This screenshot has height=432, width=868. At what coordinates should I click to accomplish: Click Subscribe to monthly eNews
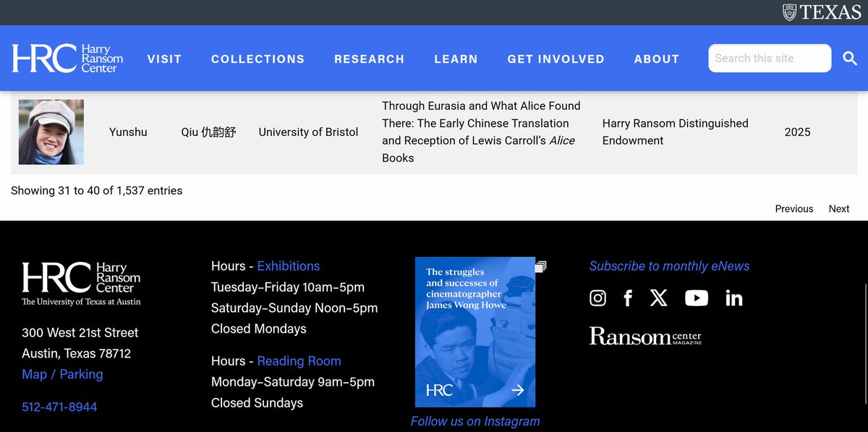[669, 266]
